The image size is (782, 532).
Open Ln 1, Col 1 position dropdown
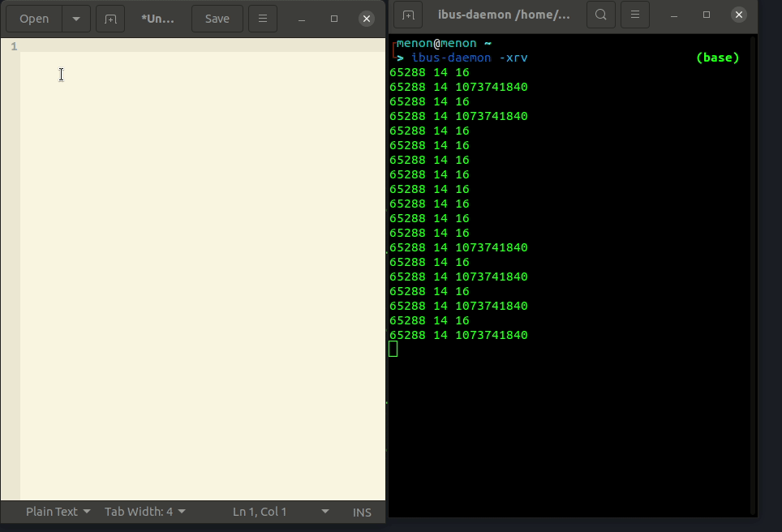point(281,512)
